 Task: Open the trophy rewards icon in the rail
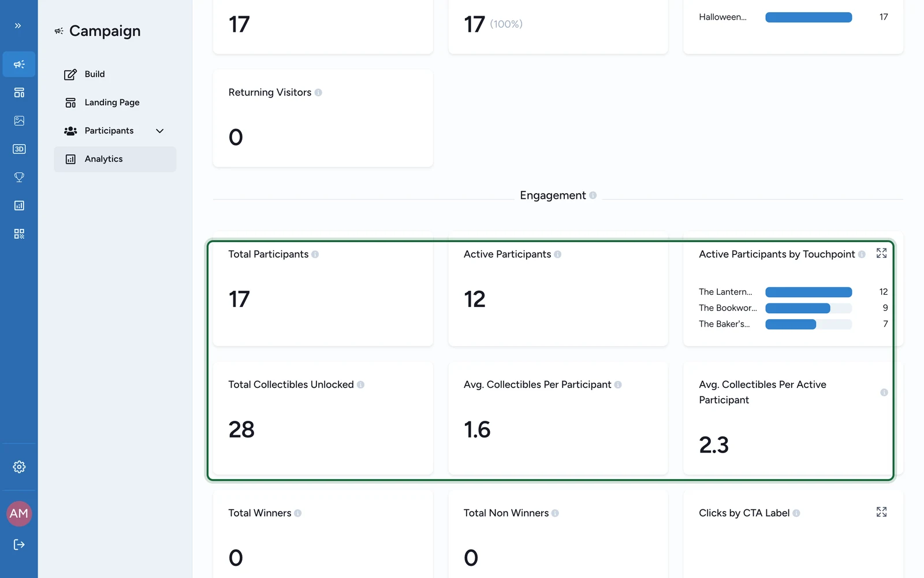[19, 177]
